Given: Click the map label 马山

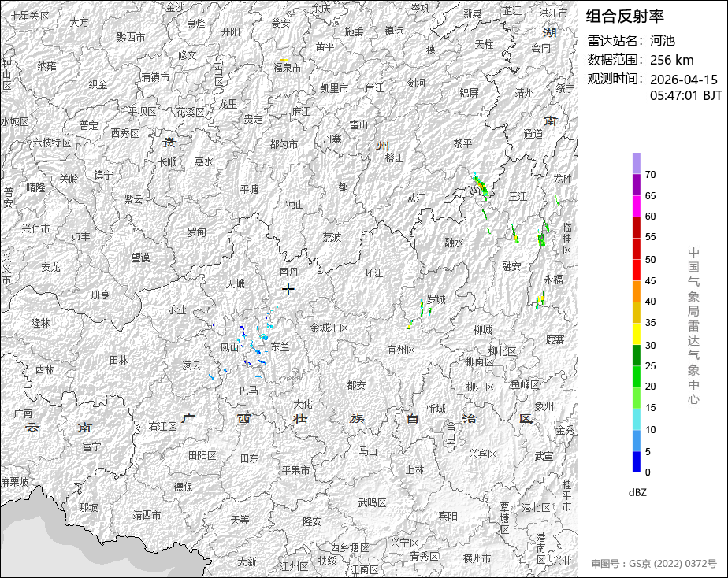Looking at the screenshot, I should pos(368,450).
